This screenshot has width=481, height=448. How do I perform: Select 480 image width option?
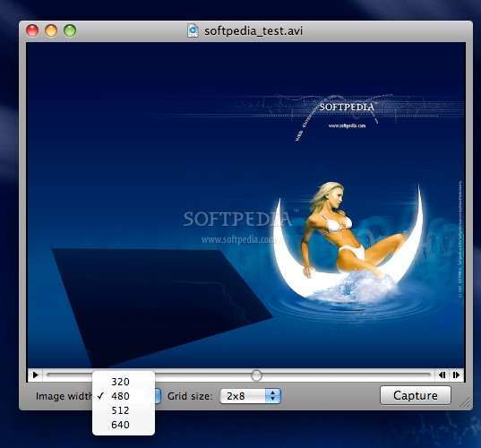point(124,396)
